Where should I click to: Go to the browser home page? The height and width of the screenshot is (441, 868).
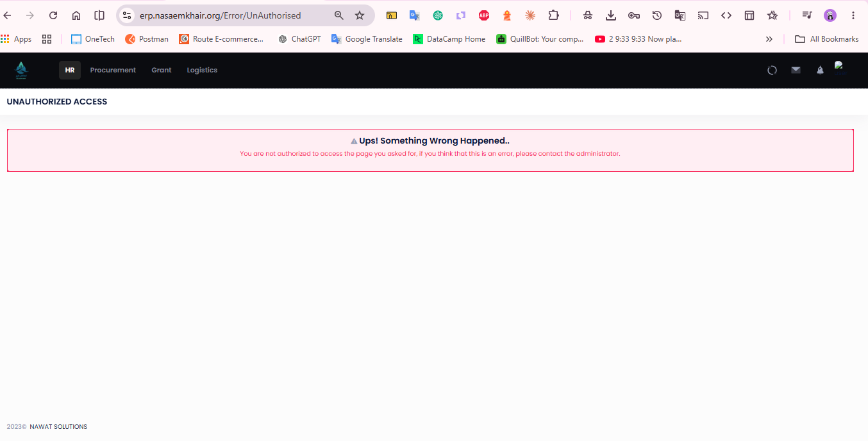(x=76, y=15)
